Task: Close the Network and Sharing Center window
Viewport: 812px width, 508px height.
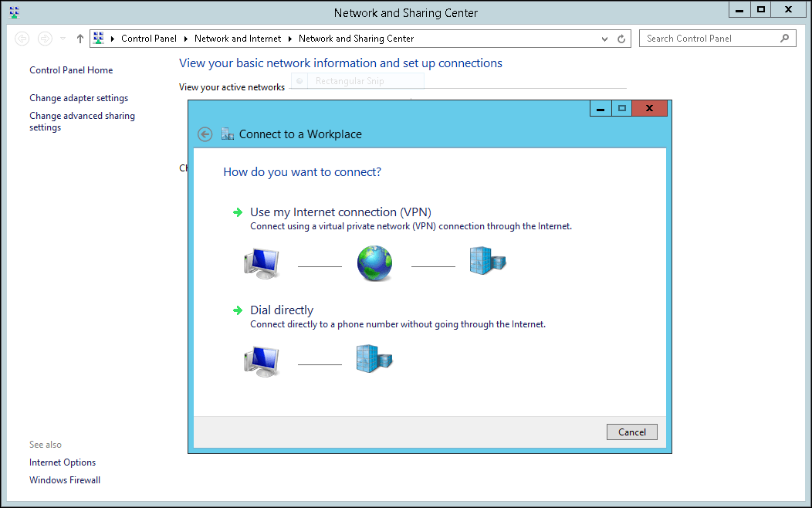Action: coord(788,10)
